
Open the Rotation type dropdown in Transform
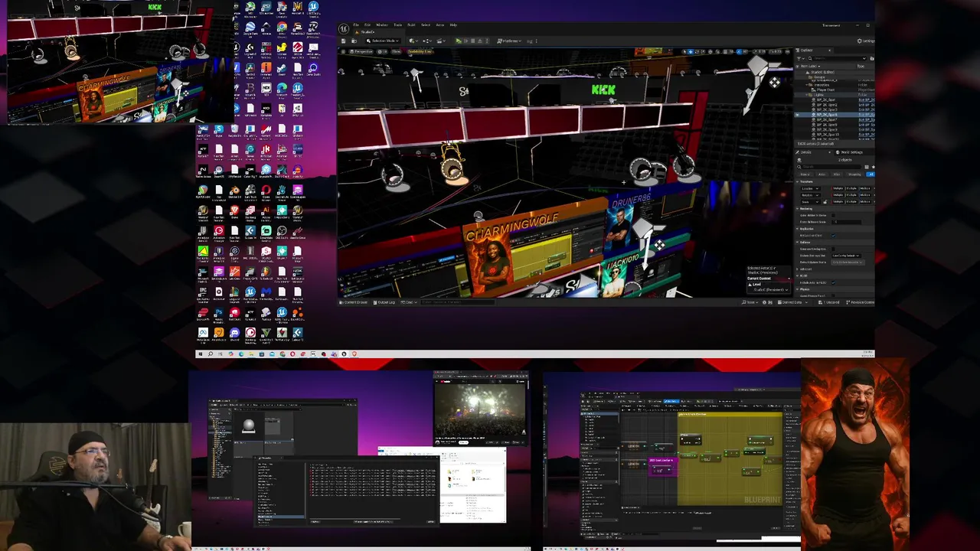[811, 195]
